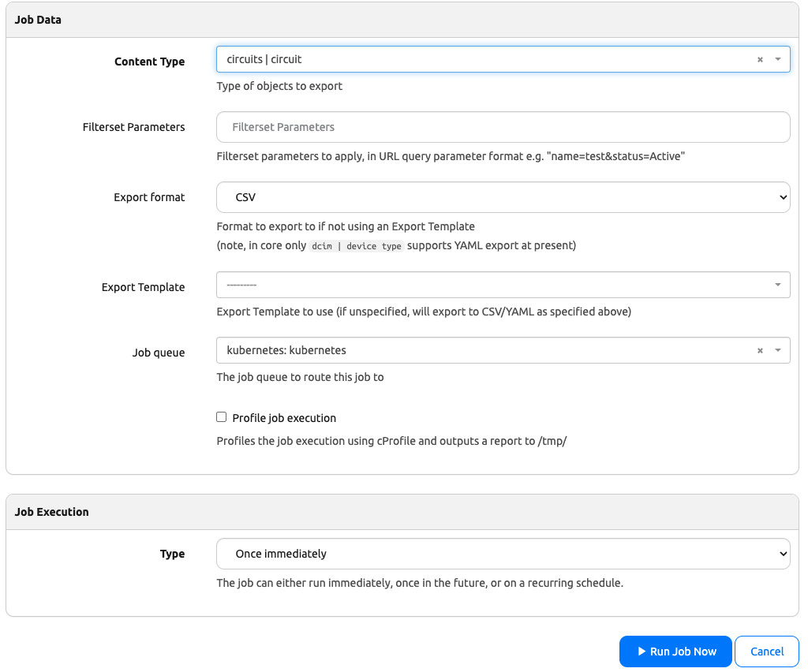Viewport: 808px width, 672px height.
Task: Focus the Filterset Parameters text input
Action: tap(503, 127)
